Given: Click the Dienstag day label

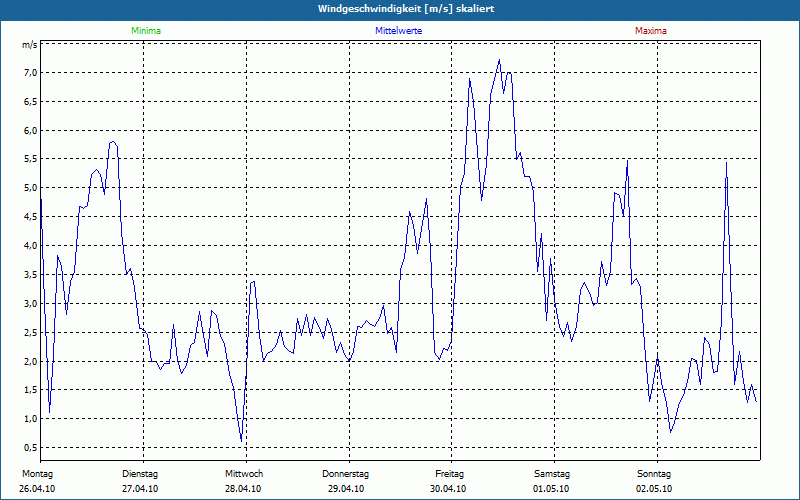Looking at the screenshot, I should [x=140, y=474].
